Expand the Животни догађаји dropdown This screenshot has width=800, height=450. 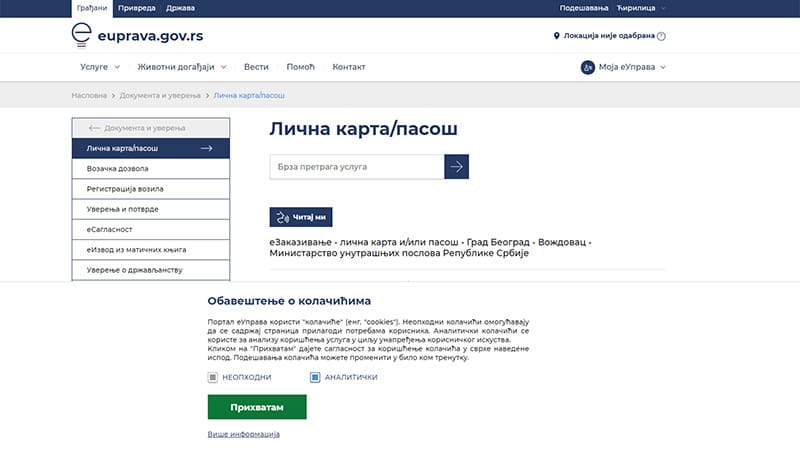183,67
